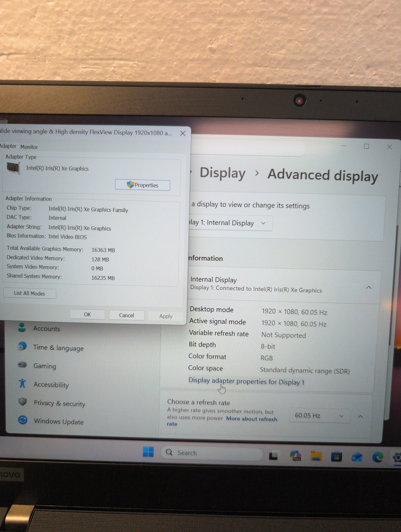Click the Accessibility figure icon

click(22, 383)
